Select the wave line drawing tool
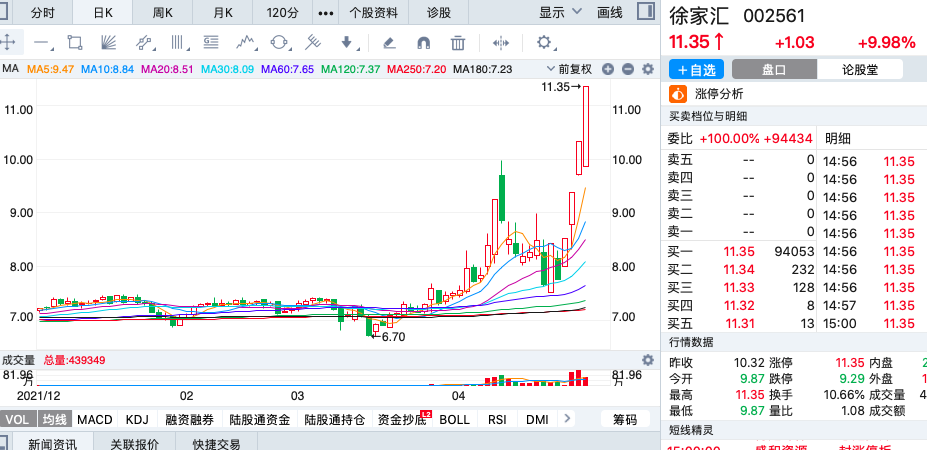 [x=245, y=42]
